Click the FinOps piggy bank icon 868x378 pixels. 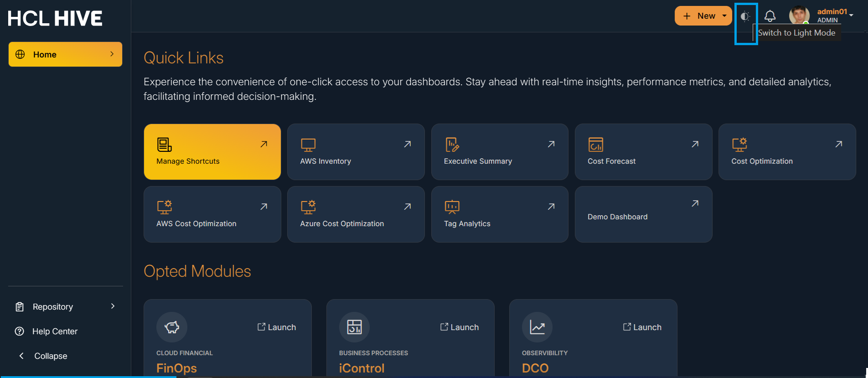click(172, 327)
